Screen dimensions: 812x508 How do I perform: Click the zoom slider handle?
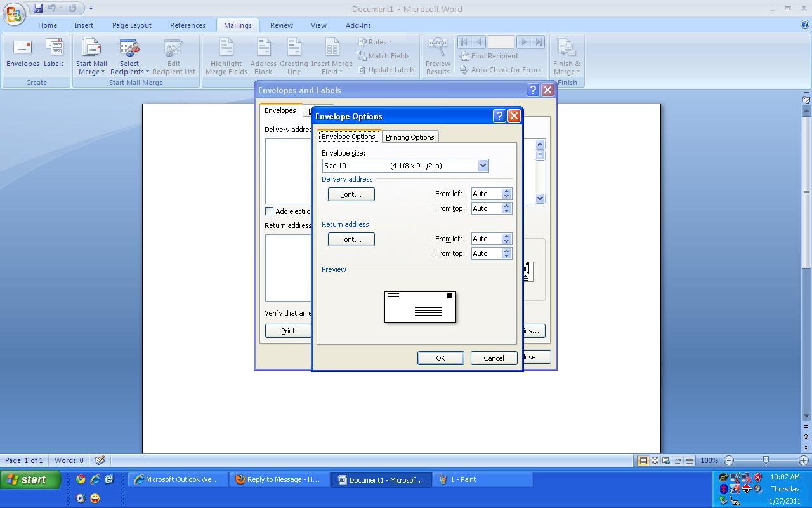[x=766, y=460]
